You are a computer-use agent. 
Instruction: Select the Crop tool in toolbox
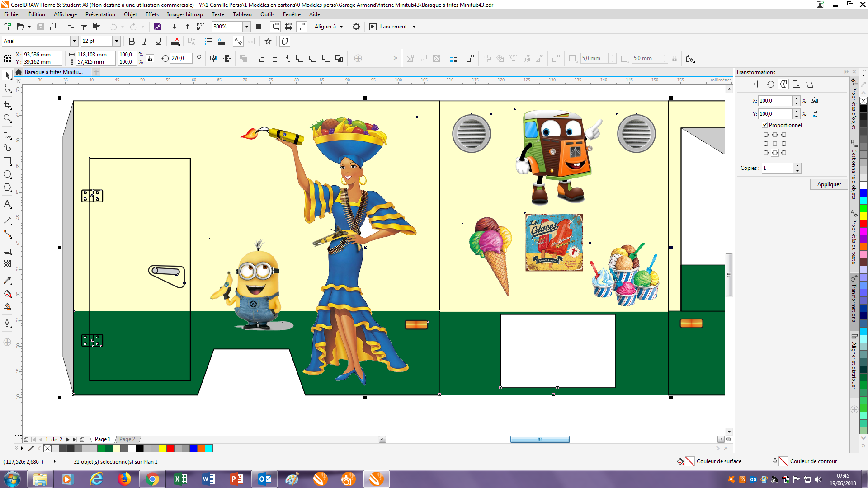point(7,105)
